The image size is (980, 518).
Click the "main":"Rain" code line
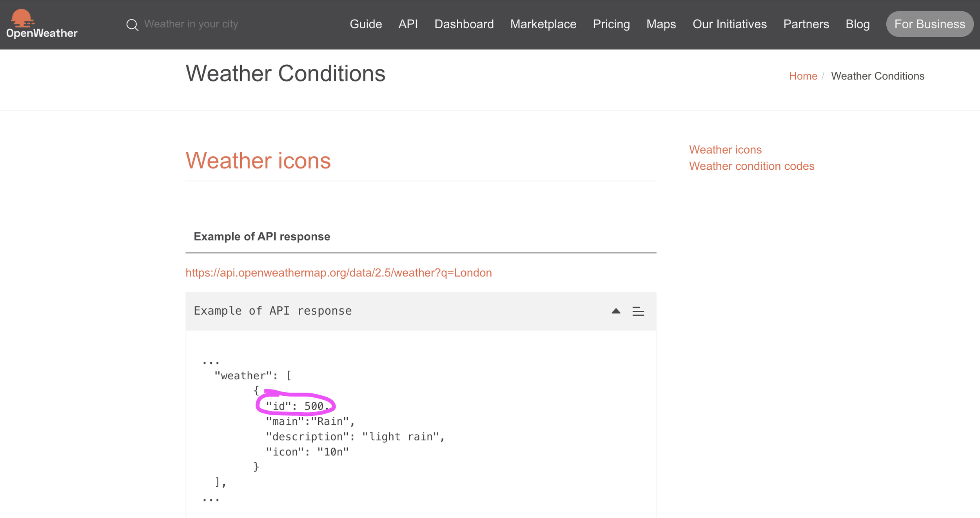click(310, 421)
